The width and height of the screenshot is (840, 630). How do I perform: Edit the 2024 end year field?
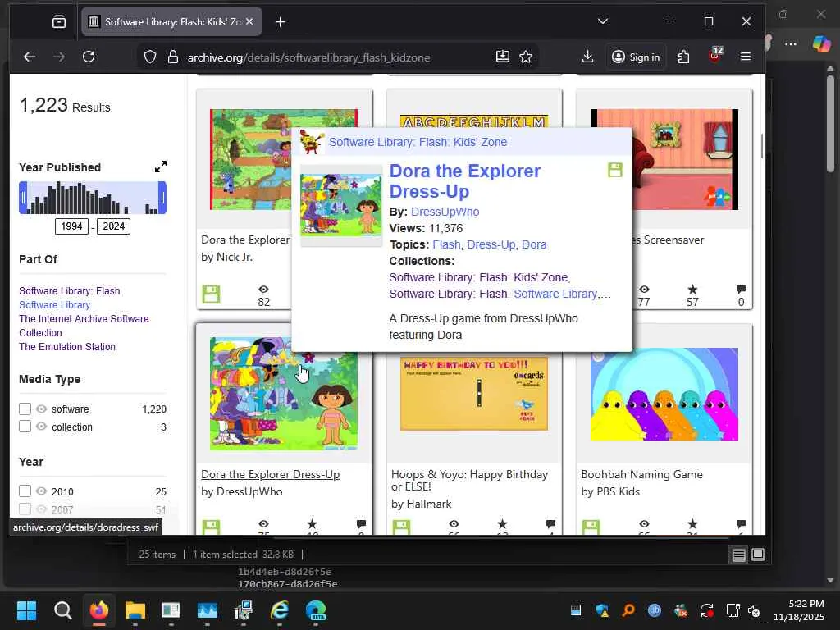coord(113,226)
